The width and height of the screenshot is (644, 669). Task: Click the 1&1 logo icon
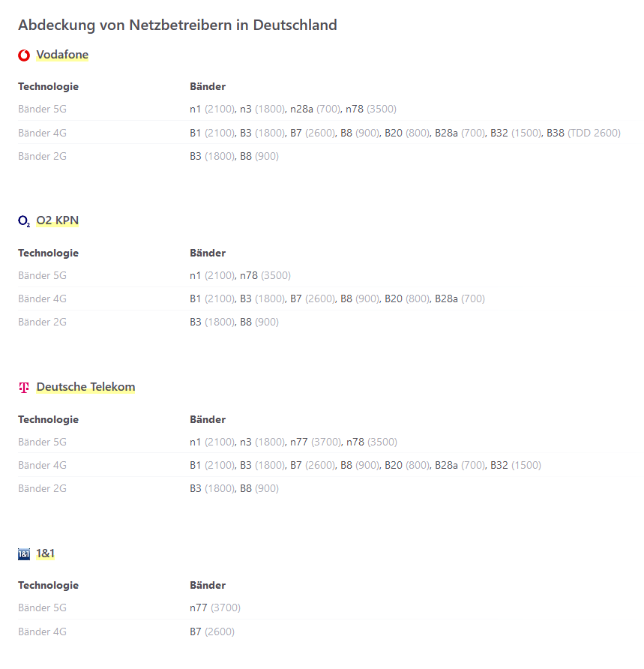point(24,553)
